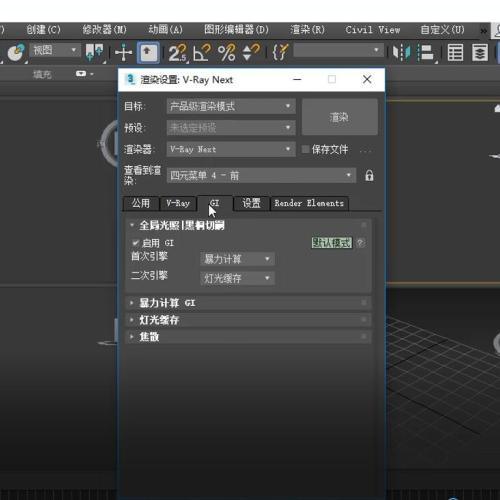Image resolution: width=500 pixels, height=500 pixels.
Task: Toggle the percent snap icon
Action: click(226, 53)
